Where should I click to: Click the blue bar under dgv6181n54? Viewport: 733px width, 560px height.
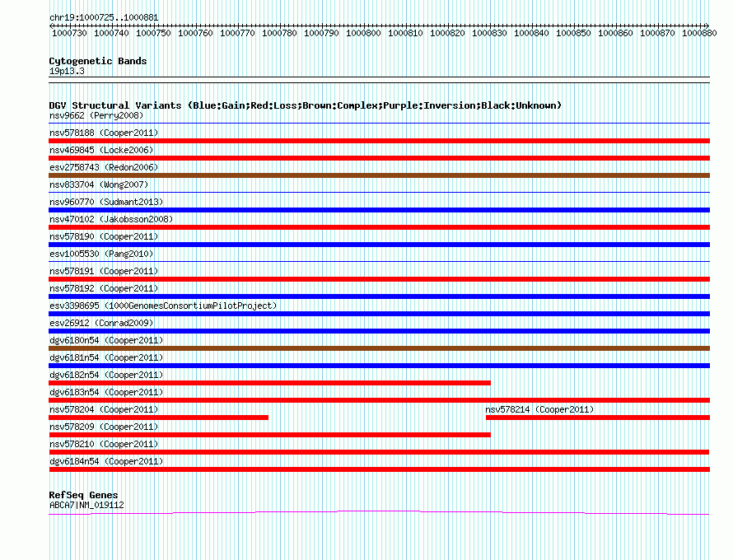[379, 366]
